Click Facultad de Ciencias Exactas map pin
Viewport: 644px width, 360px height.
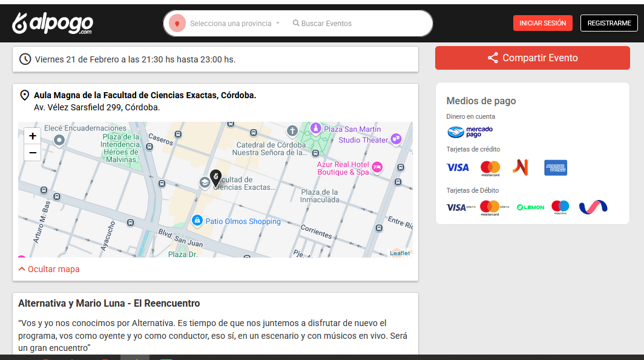coord(205,182)
